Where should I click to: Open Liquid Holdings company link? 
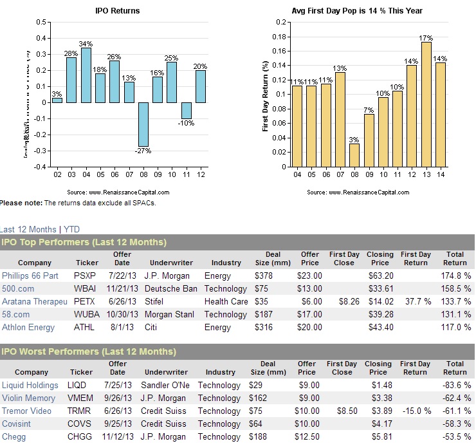coord(30,385)
